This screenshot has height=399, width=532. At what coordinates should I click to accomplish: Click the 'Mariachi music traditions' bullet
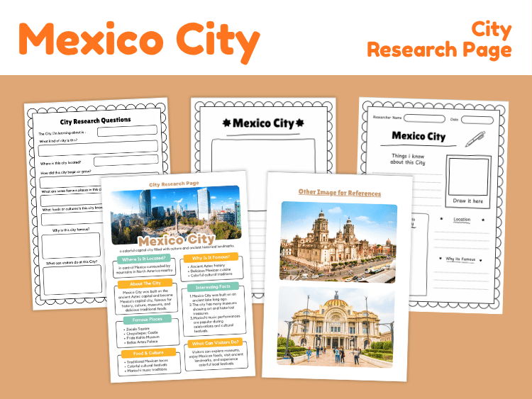(147, 370)
